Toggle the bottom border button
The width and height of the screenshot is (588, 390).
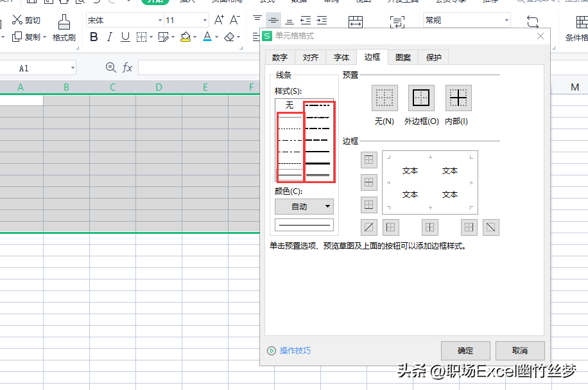coord(369,204)
